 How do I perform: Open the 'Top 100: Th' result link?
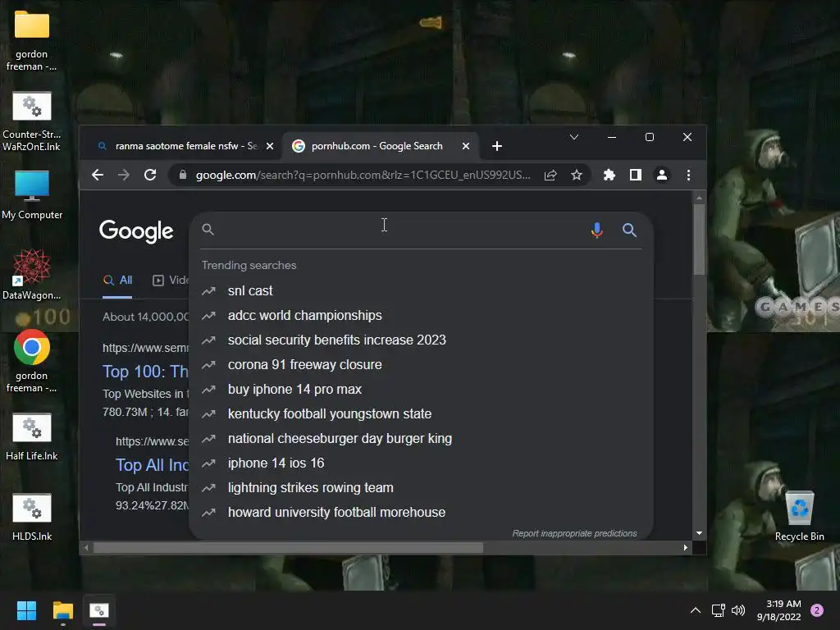click(145, 372)
